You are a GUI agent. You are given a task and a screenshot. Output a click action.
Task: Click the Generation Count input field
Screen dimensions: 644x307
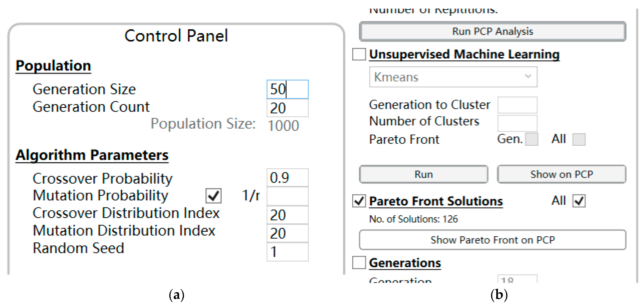point(288,108)
